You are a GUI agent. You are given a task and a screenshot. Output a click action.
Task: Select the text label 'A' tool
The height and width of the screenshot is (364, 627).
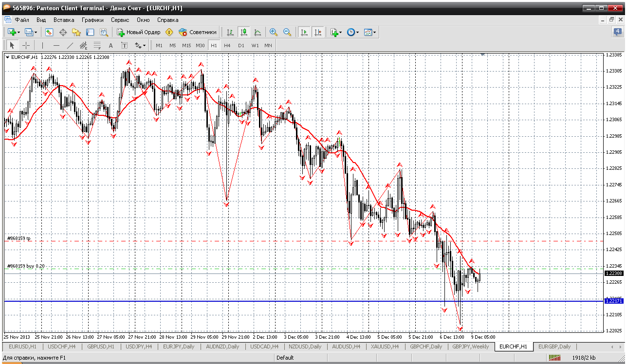point(111,45)
